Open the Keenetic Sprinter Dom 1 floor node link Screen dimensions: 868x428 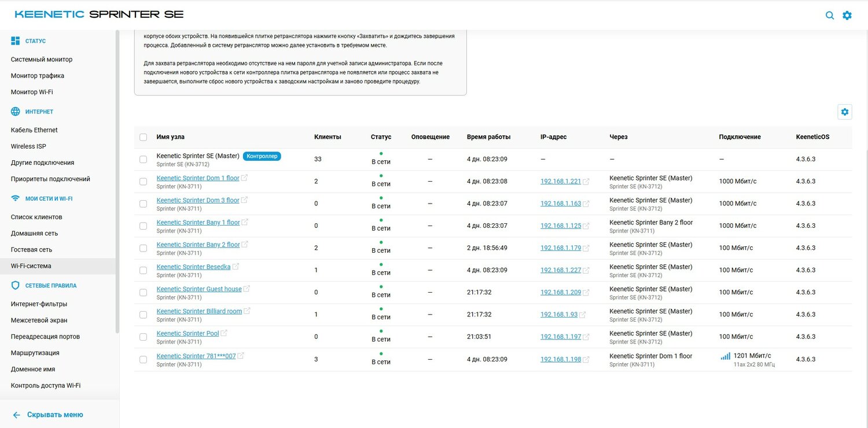point(198,178)
